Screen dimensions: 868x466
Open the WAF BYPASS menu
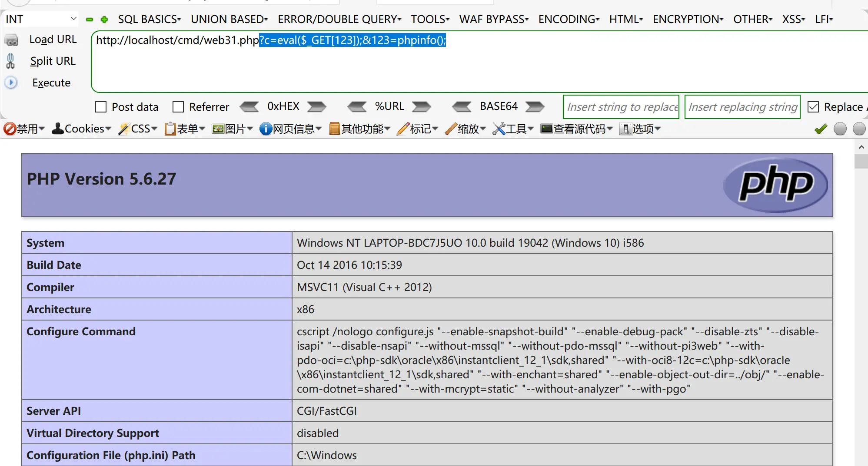click(x=494, y=19)
